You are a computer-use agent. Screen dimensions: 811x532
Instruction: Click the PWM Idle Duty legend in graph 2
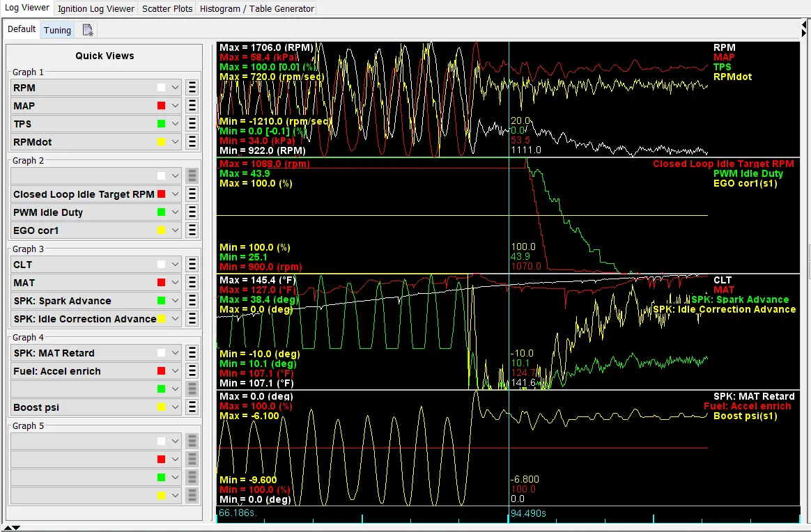(748, 173)
